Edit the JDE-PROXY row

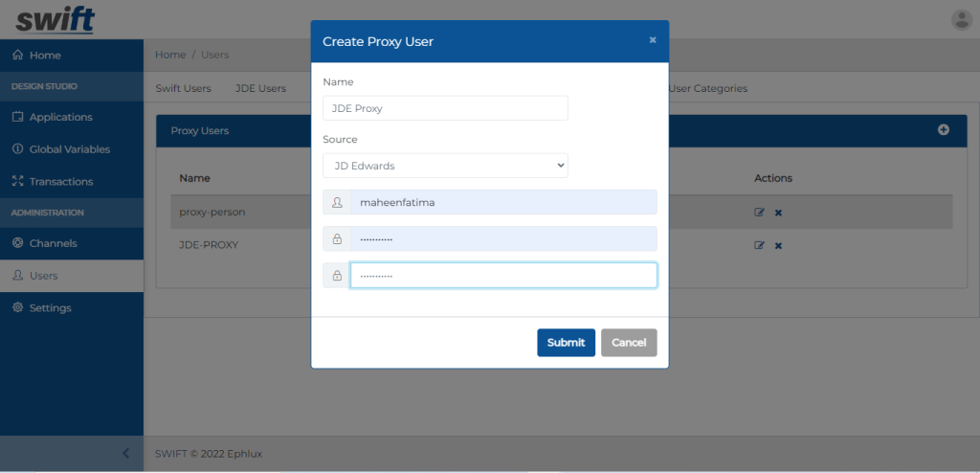coord(759,245)
